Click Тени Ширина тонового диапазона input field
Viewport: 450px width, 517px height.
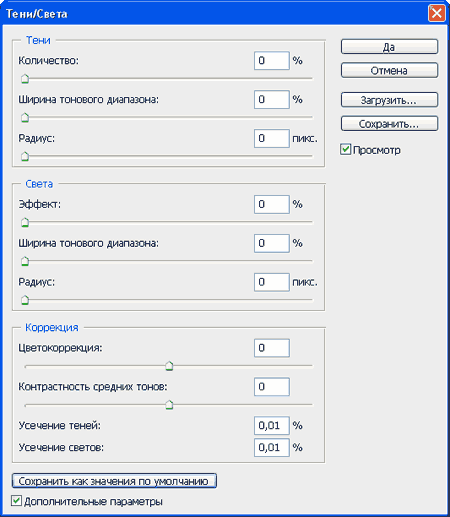272,99
